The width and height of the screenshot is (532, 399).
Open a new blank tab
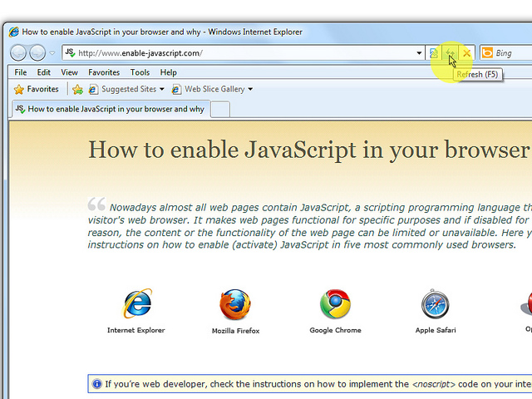click(x=220, y=109)
